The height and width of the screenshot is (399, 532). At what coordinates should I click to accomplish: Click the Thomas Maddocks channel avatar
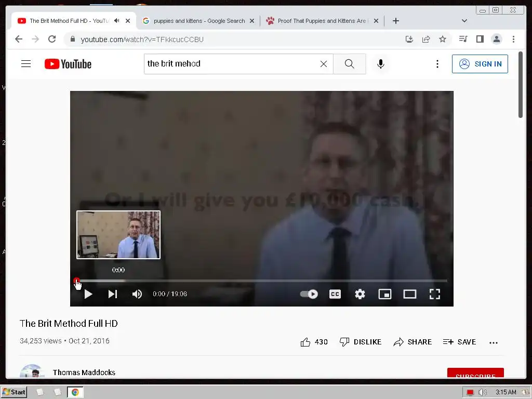(x=32, y=371)
